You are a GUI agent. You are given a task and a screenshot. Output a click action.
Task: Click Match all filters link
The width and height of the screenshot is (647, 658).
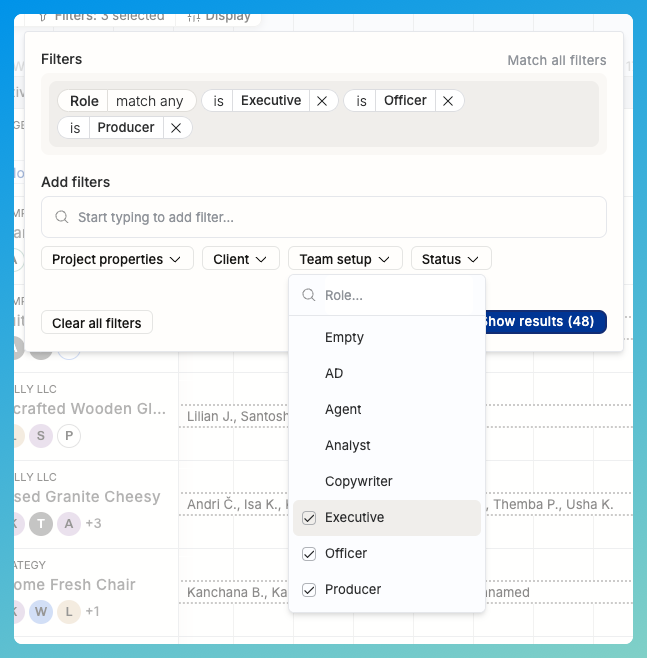pos(556,60)
